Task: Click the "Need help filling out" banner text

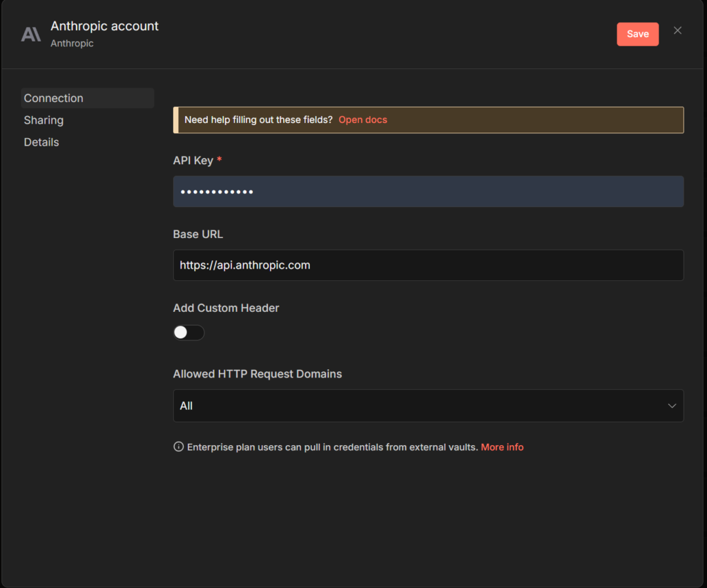Action: (x=258, y=119)
